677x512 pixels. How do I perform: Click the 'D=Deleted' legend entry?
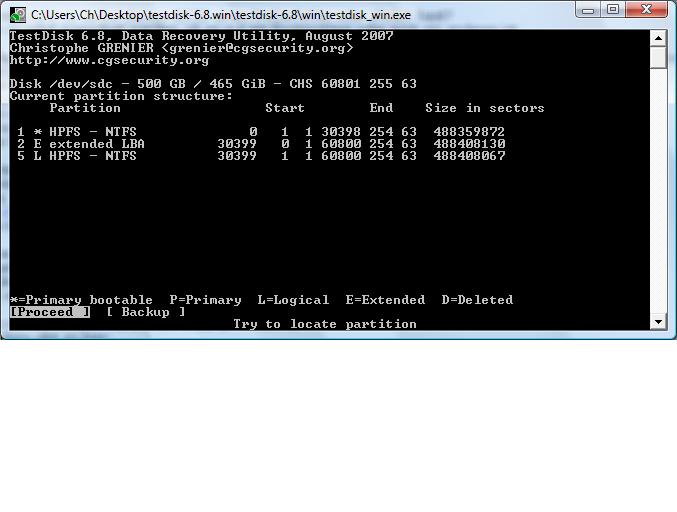pos(477,300)
